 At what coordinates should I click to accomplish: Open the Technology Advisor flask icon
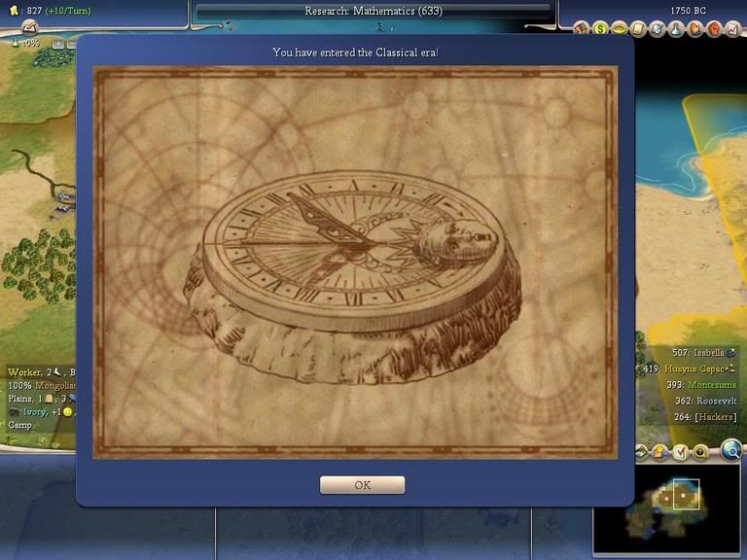point(676,29)
